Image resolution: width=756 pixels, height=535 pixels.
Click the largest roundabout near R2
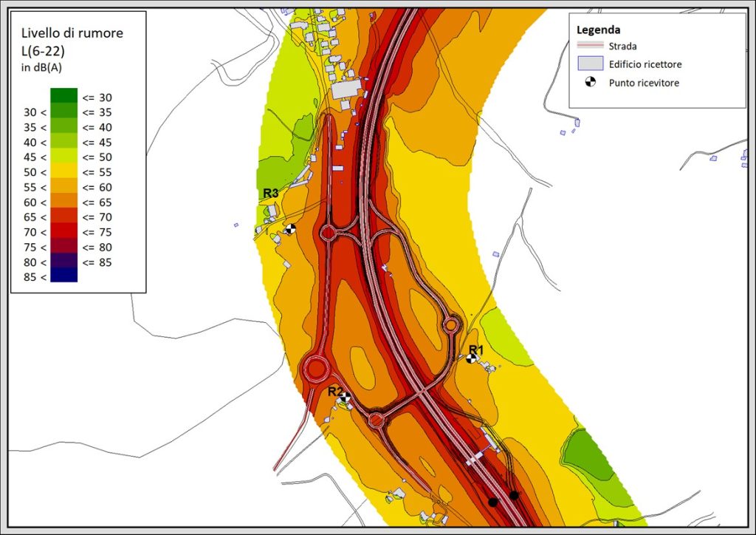pyautogui.click(x=316, y=367)
